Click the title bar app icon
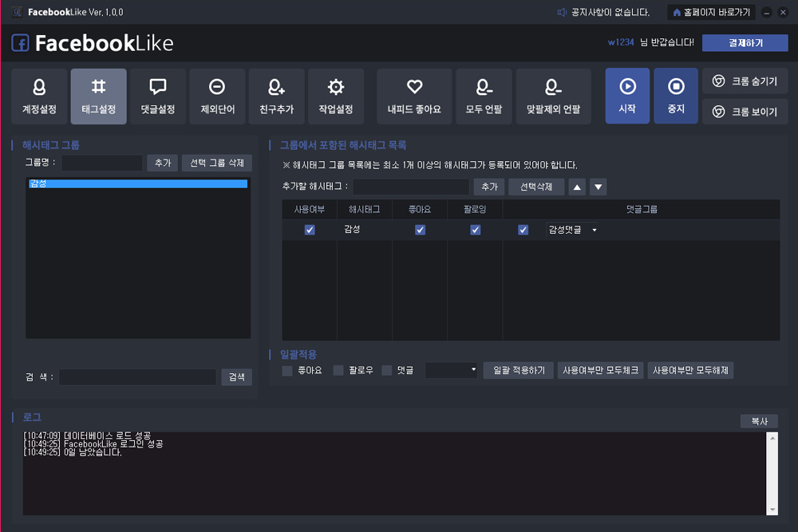The image size is (798, 532). 18,12
